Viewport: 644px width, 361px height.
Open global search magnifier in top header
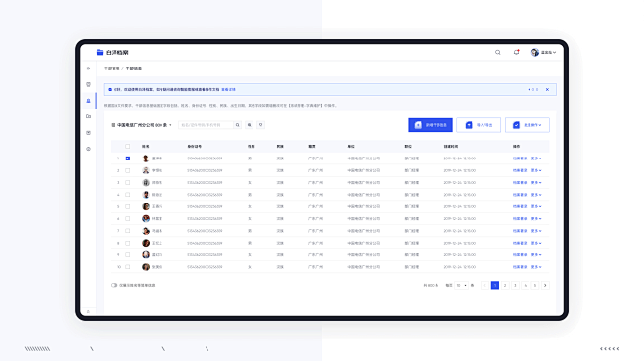tap(498, 52)
